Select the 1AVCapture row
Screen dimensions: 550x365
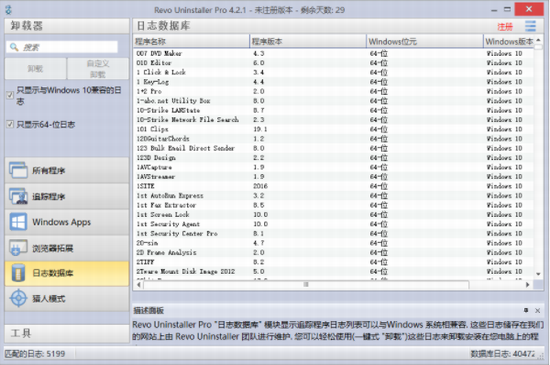(333, 167)
